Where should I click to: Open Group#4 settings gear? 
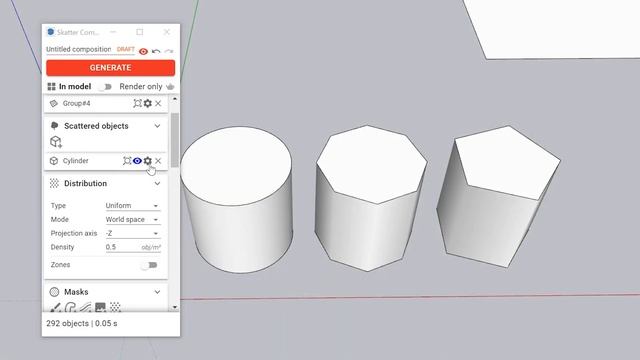coord(148,103)
